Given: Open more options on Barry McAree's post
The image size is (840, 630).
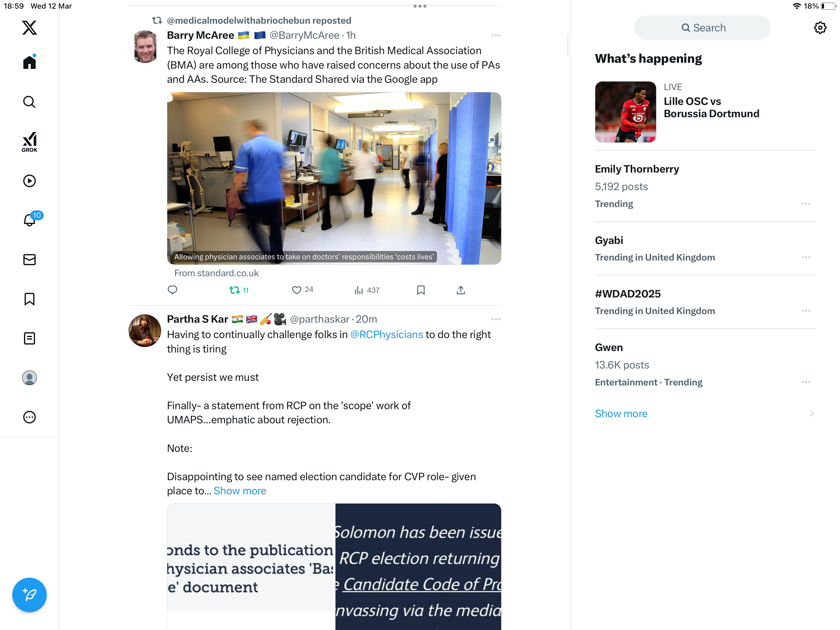Looking at the screenshot, I should pos(496,35).
